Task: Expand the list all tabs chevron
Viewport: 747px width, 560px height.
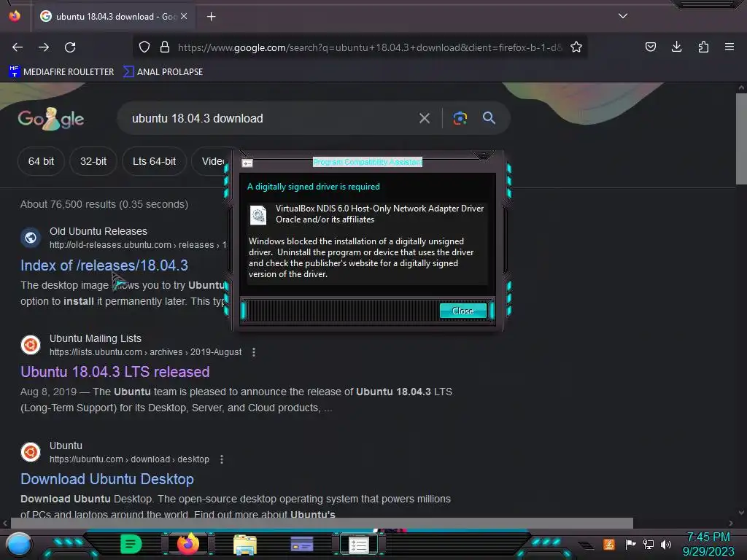Action: tap(623, 16)
